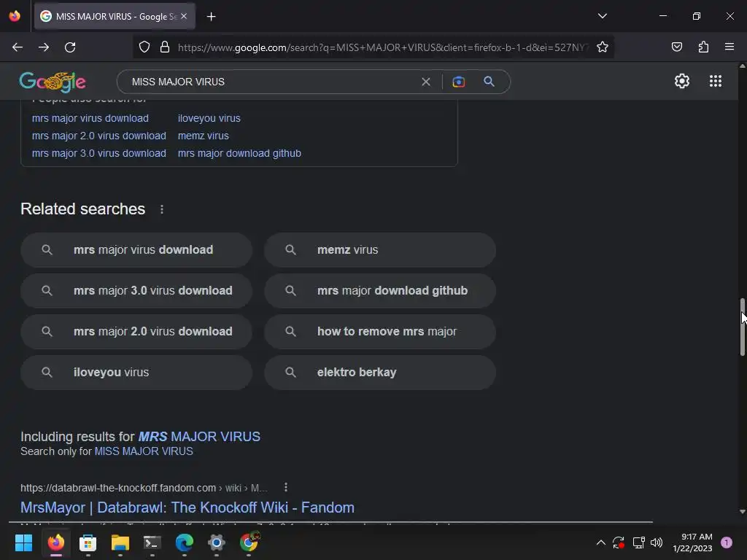747x560 pixels.
Task: Open Microsoft Store from the taskbar
Action: click(88, 542)
